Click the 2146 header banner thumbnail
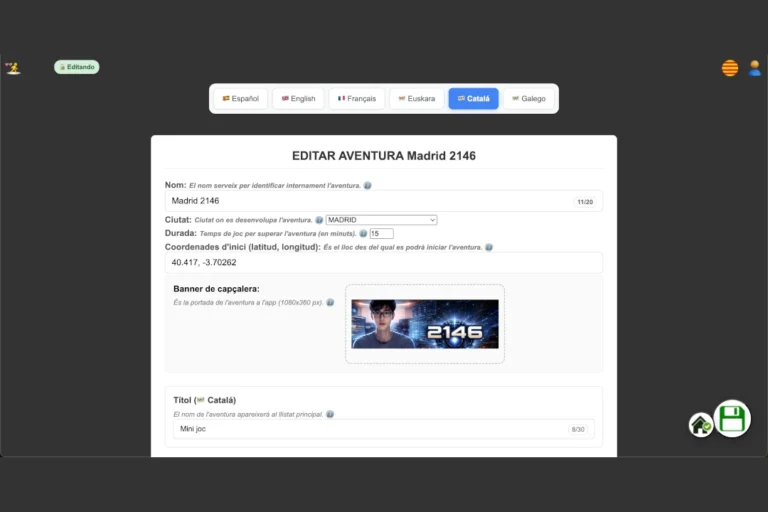The image size is (768, 512). 425,324
